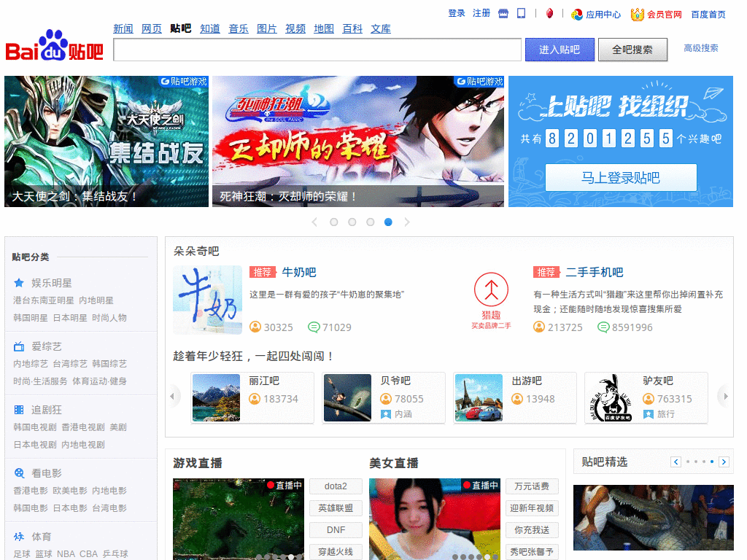Viewport: 747px width, 560px height.
Task: Switch to the 音乐 tab
Action: 239,28
